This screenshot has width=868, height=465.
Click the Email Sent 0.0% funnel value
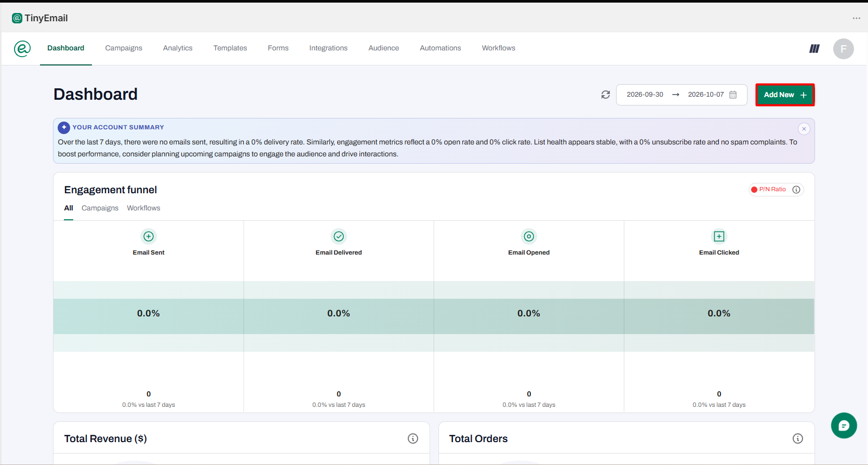(x=149, y=313)
